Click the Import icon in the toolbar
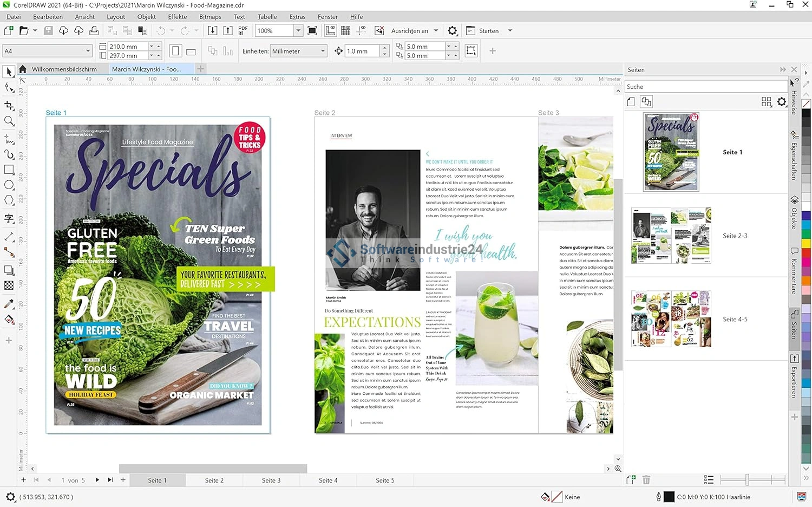The height and width of the screenshot is (507, 812). click(213, 31)
